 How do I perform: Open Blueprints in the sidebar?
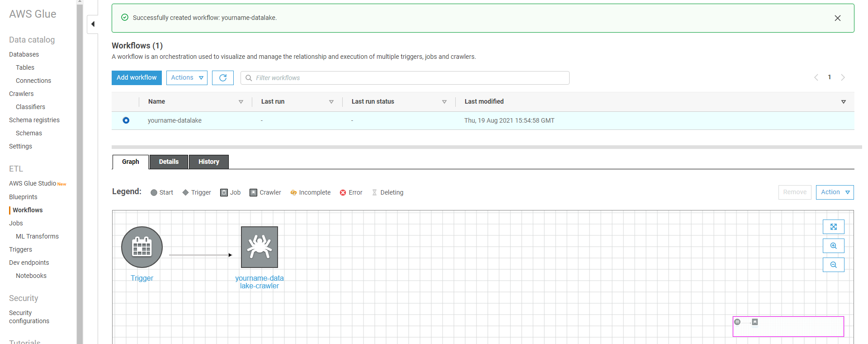23,197
